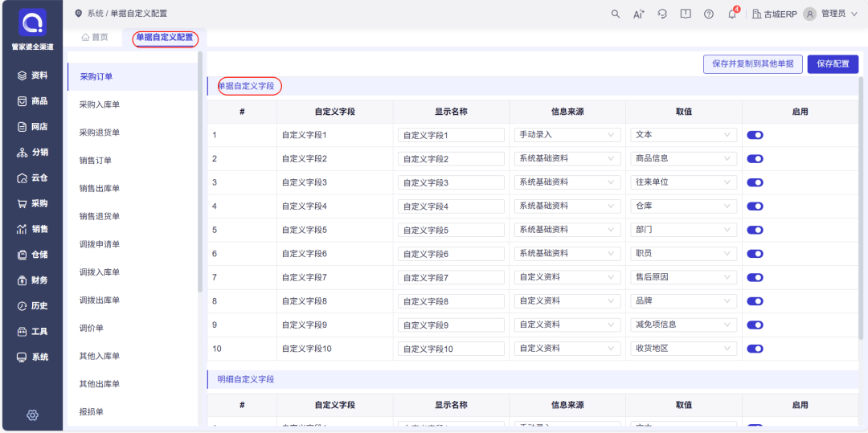Click display name field of 自定义字段3
The width and height of the screenshot is (868, 433).
point(451,182)
